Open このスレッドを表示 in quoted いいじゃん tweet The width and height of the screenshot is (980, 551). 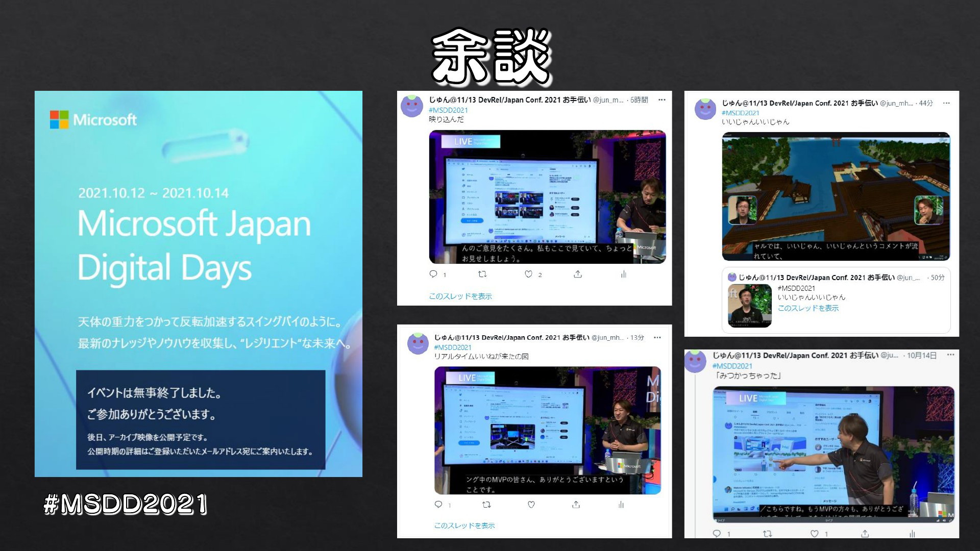click(x=808, y=308)
